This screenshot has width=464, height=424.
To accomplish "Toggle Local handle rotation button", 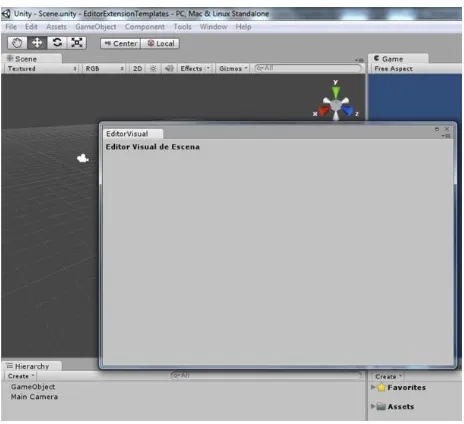I will pyautogui.click(x=161, y=44).
